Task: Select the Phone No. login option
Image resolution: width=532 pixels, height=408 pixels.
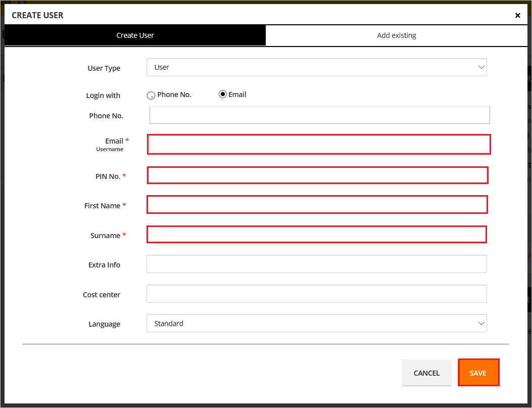Action: click(x=151, y=95)
